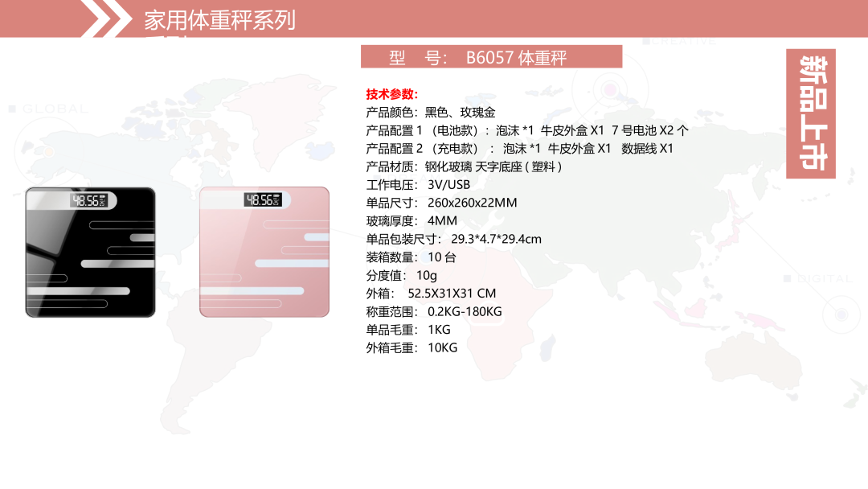Click the GLOBAL watermark label
The image size is (868, 489).
[48, 109]
